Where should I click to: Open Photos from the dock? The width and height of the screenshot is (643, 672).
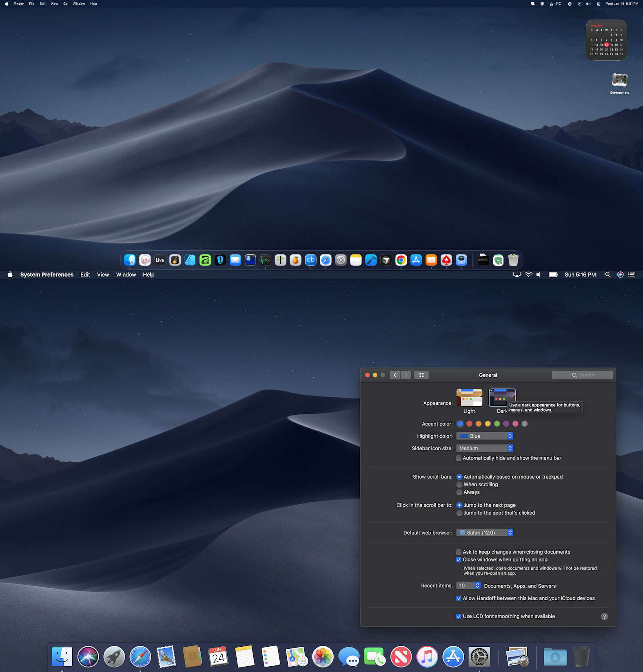pos(323,657)
